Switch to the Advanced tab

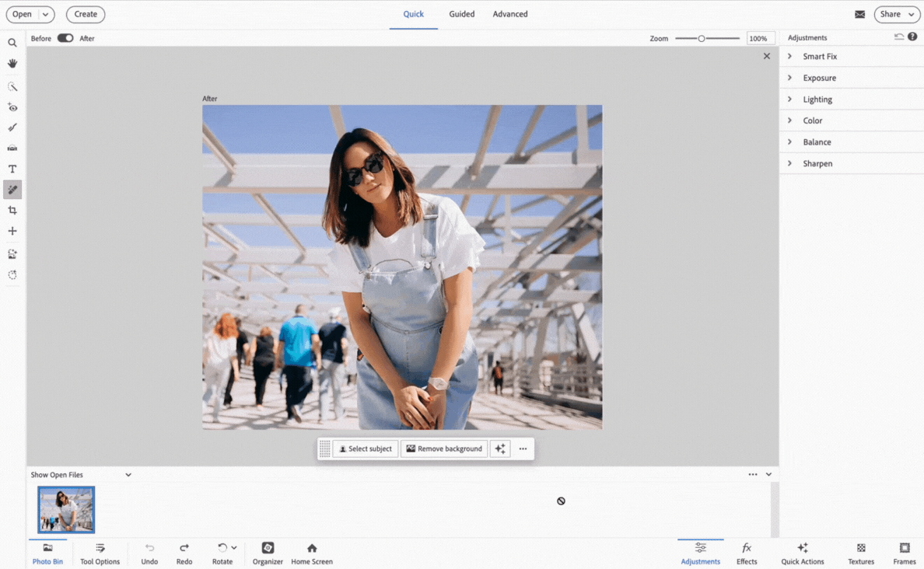[x=510, y=14]
